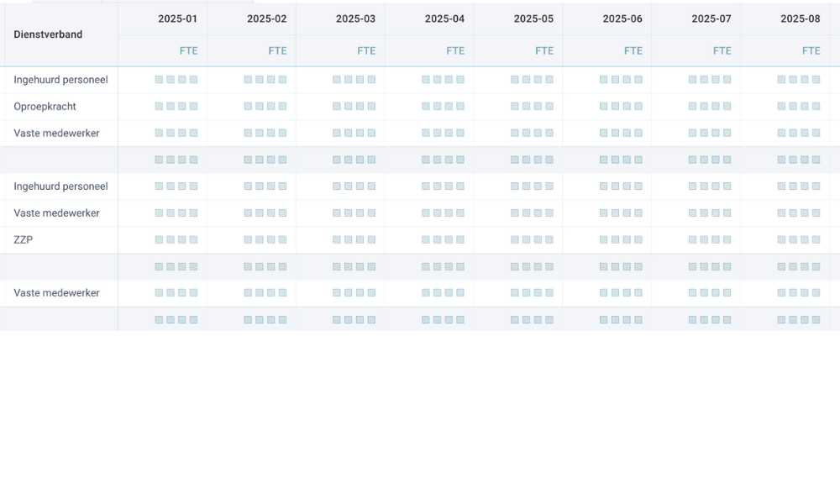Select the first Ingehuurd personeel row label

pyautogui.click(x=60, y=80)
